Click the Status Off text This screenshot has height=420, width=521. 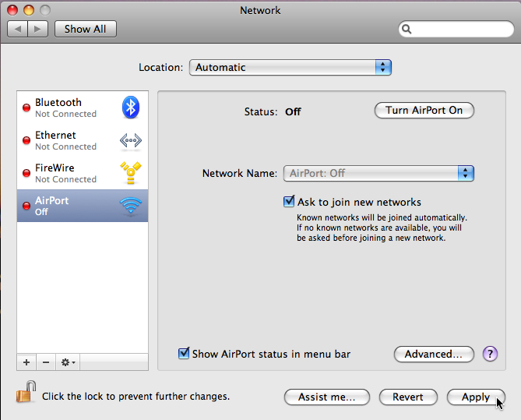[x=293, y=111]
